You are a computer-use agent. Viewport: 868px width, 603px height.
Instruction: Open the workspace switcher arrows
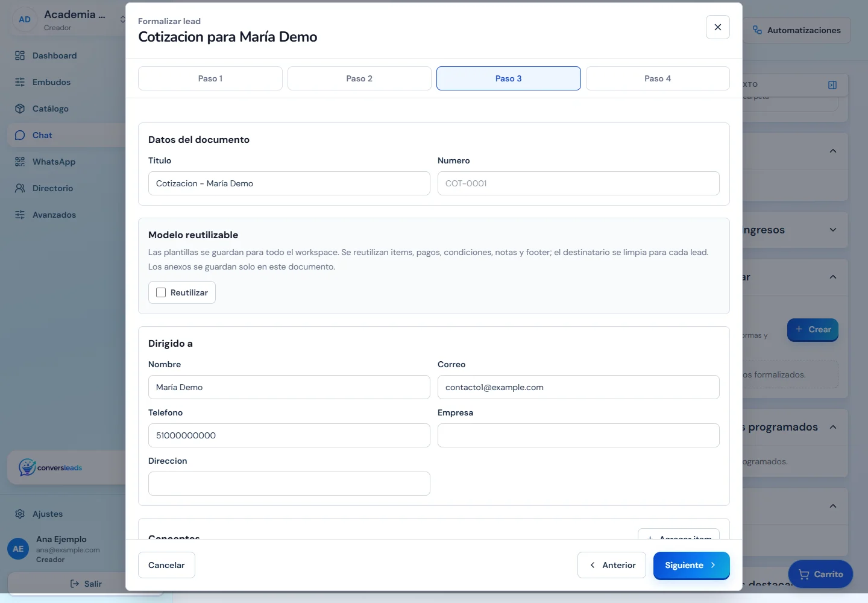pyautogui.click(x=122, y=19)
